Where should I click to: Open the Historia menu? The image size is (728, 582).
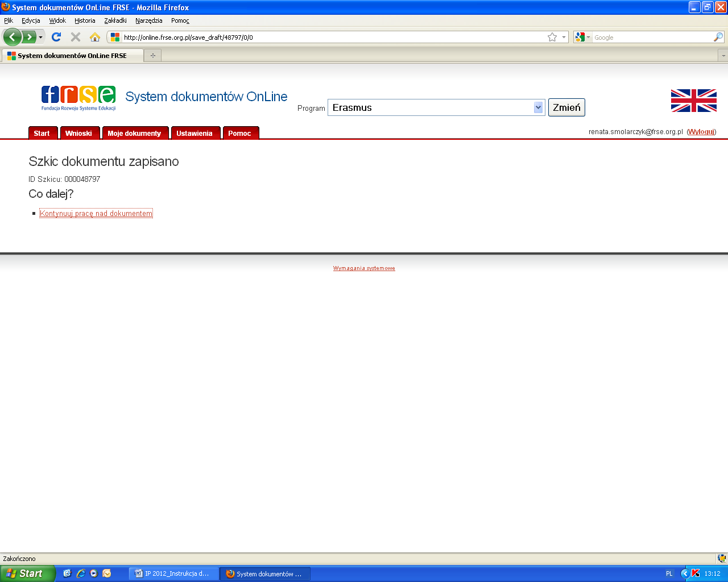tap(85, 20)
